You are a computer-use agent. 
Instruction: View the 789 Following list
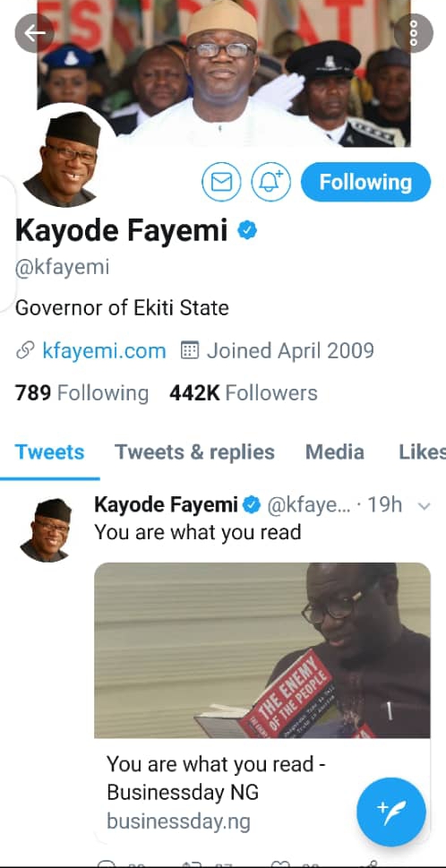[x=81, y=393]
